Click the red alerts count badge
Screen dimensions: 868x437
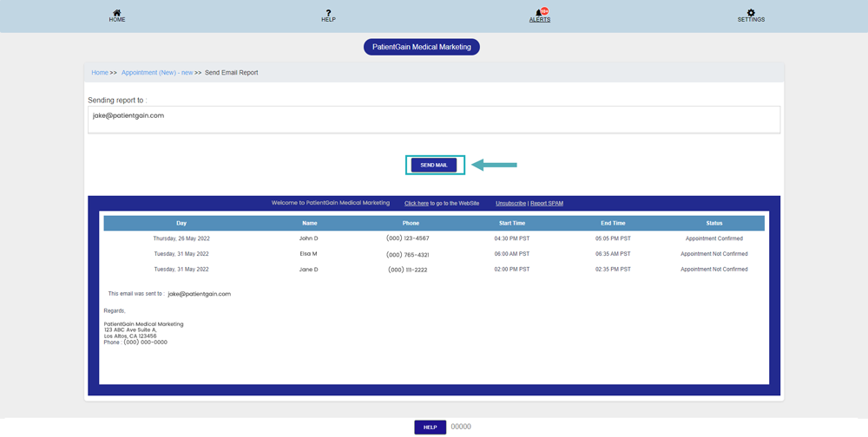point(545,11)
